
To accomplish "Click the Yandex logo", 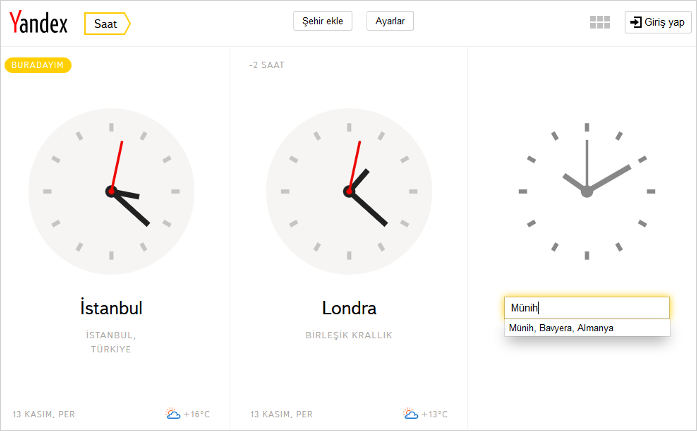I will (x=38, y=23).
